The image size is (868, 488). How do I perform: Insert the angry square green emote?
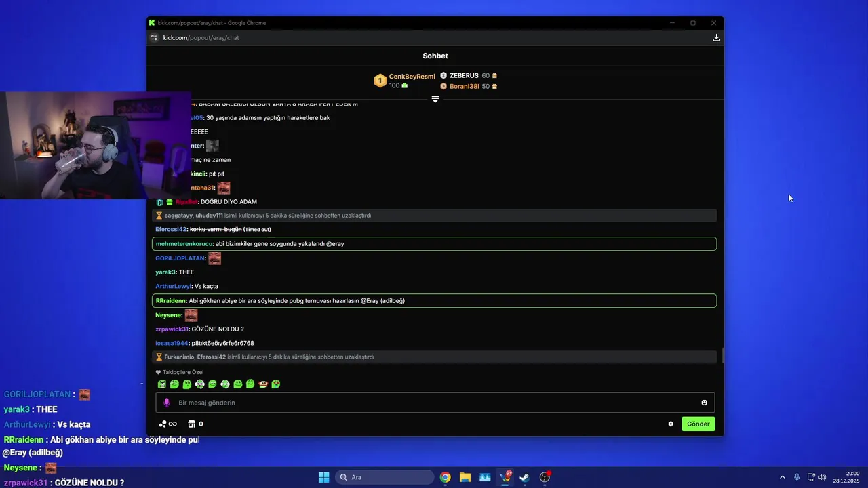(x=162, y=384)
